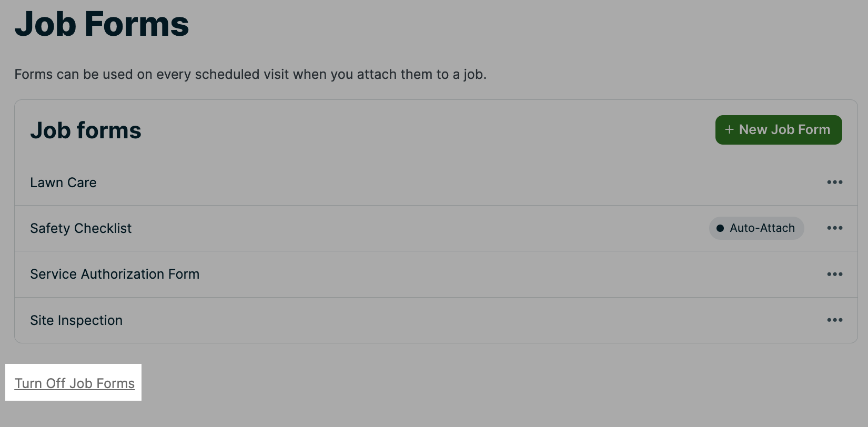
Task: Create a new form with New Job Form
Action: tap(778, 129)
